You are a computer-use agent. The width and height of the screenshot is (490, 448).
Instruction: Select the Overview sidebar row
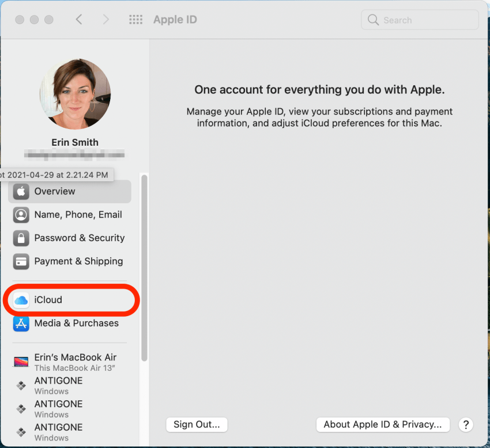coord(70,191)
